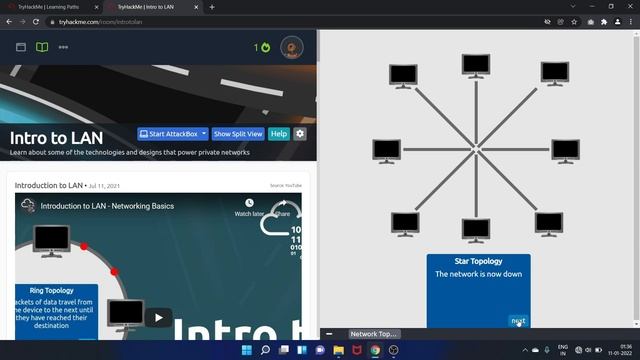Show hidden system tray icons
Image resolution: width=640 pixels, height=360 pixels.
(x=525, y=350)
